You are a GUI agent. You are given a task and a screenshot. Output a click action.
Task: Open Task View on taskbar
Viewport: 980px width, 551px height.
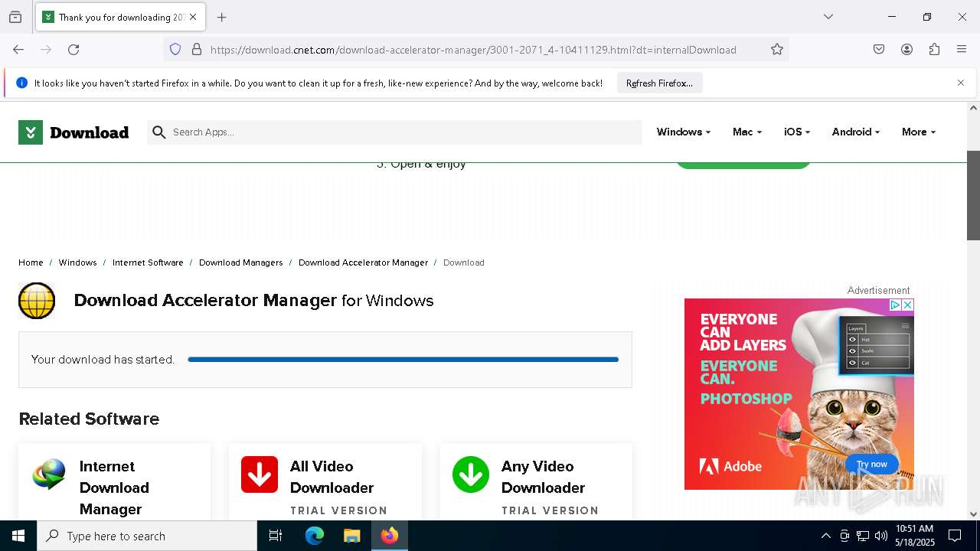pyautogui.click(x=276, y=536)
